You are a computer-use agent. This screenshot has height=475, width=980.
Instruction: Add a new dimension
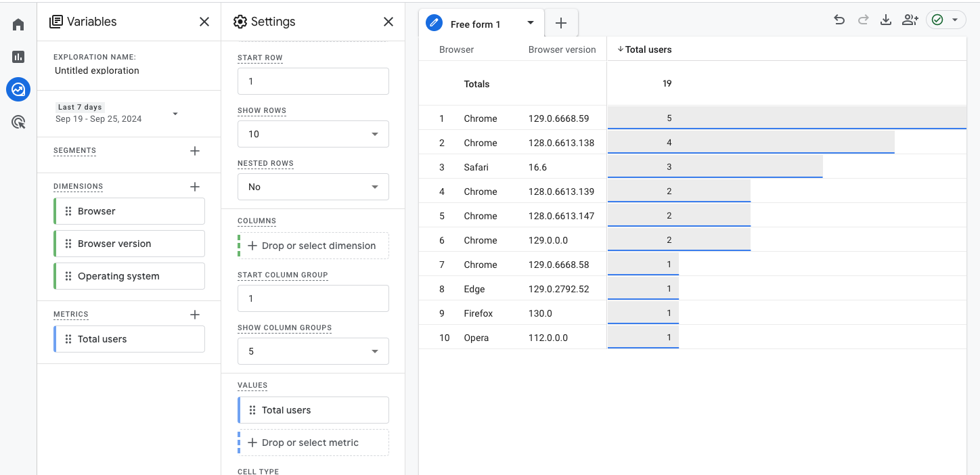pyautogui.click(x=195, y=187)
